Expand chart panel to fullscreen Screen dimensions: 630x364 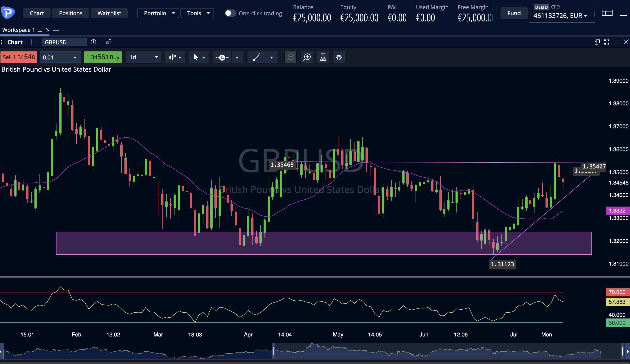click(x=607, y=42)
